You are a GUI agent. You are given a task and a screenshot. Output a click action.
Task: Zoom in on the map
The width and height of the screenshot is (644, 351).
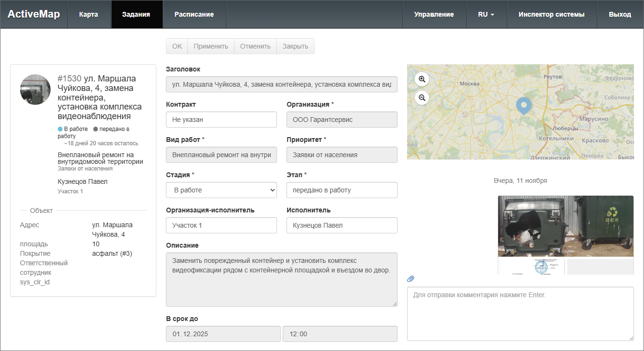(x=422, y=79)
